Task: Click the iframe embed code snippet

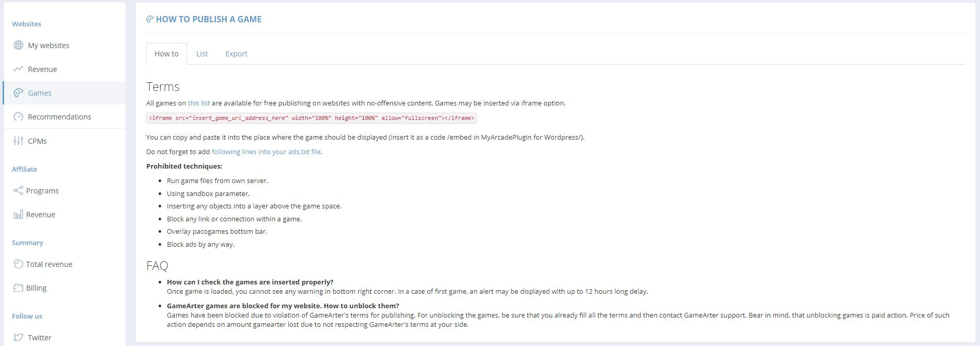Action: (311, 118)
